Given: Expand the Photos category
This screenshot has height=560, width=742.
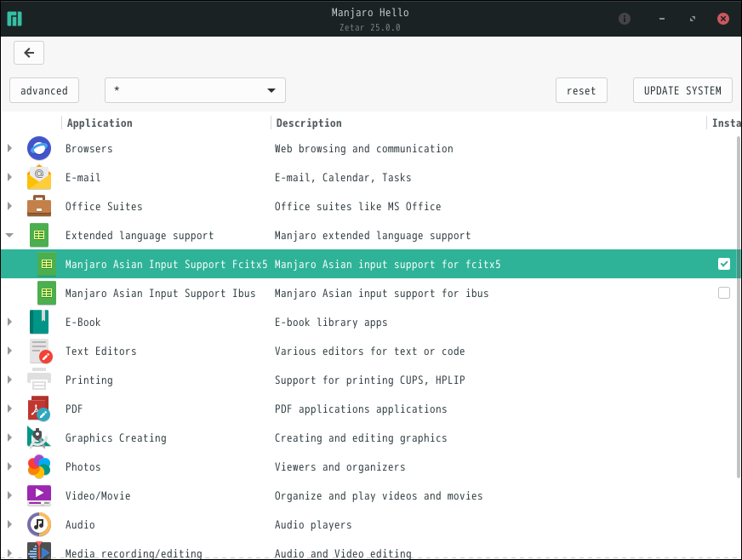Looking at the screenshot, I should pos(9,466).
